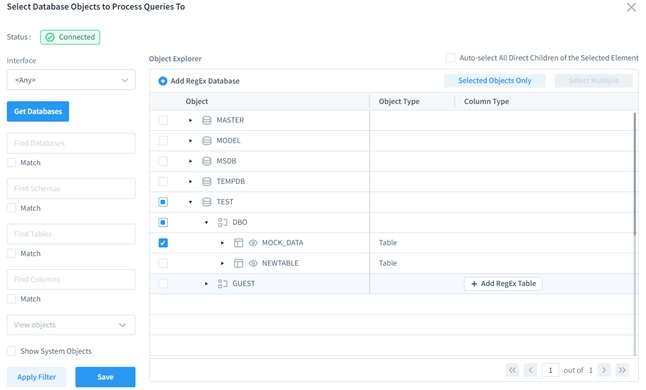Click the GUEST schema icon
Viewport: 646px width, 390px height.
(x=222, y=284)
